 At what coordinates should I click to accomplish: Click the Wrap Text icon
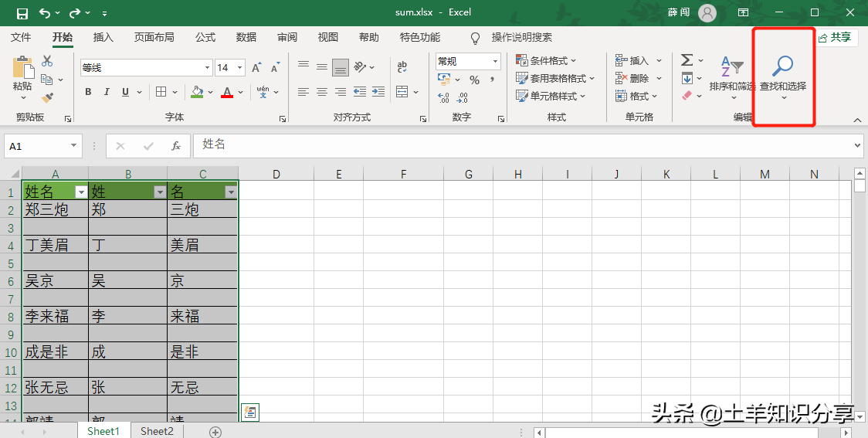click(x=402, y=67)
